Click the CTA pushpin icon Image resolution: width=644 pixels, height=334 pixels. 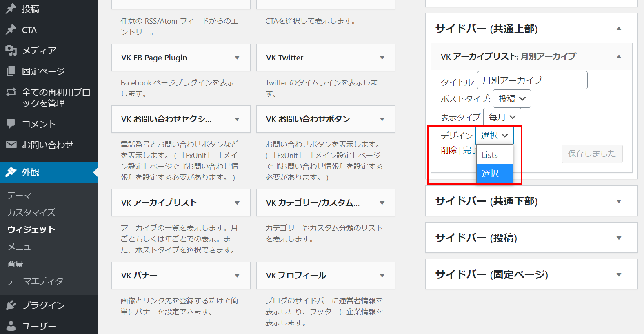(x=11, y=29)
